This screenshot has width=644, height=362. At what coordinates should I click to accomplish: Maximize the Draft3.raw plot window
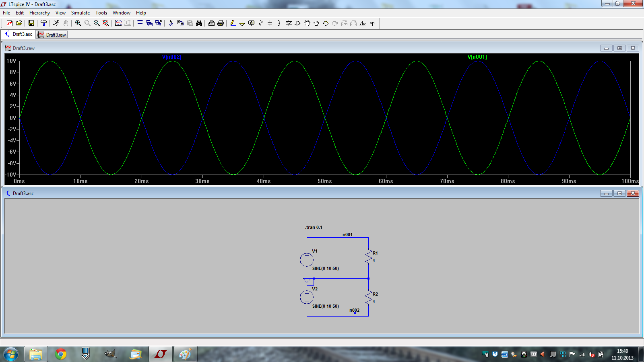pyautogui.click(x=619, y=48)
